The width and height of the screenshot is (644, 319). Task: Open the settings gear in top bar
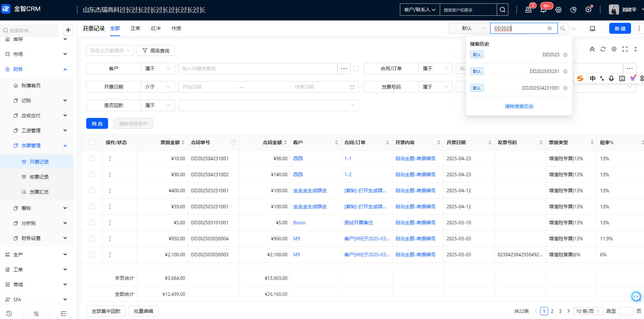click(558, 10)
